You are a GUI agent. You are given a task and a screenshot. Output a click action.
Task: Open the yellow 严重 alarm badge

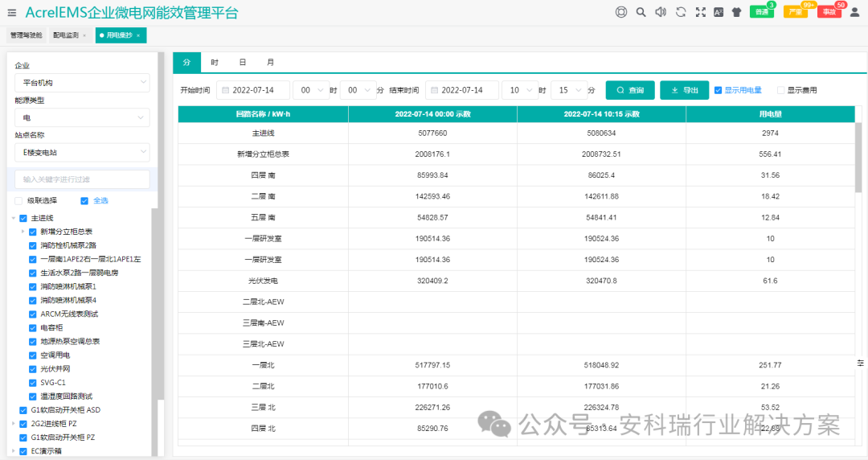click(796, 11)
